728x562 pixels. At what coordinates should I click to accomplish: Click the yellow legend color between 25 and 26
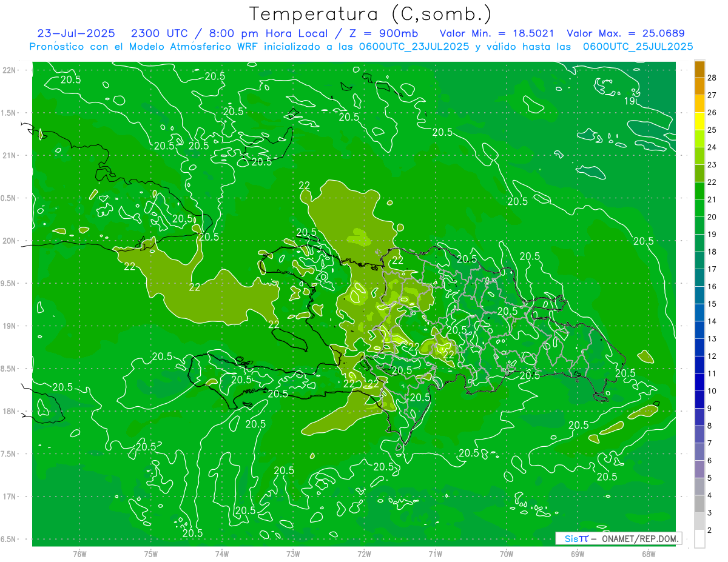(699, 121)
